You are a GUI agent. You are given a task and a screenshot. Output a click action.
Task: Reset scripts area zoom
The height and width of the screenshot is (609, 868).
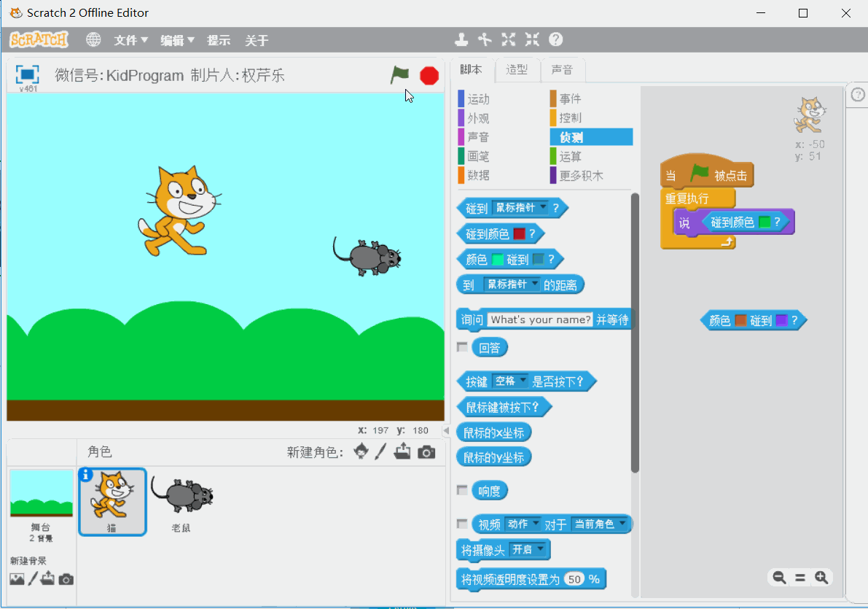point(800,578)
